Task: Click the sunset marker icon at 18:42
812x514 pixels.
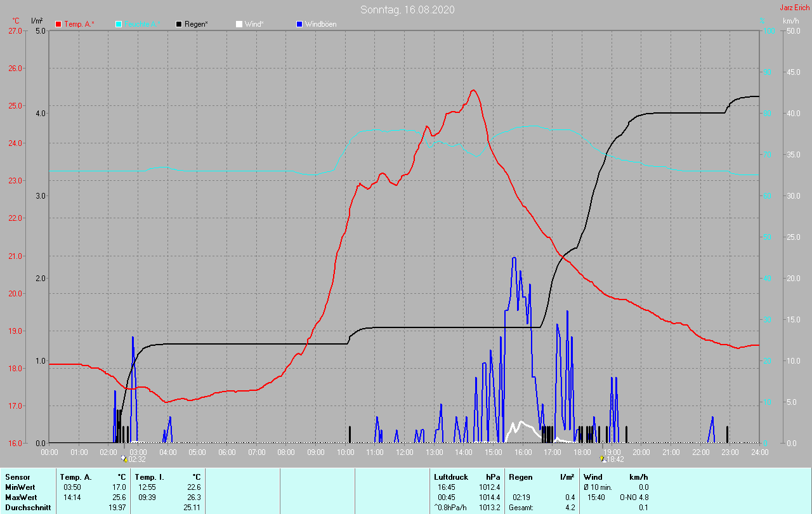Action: point(602,458)
